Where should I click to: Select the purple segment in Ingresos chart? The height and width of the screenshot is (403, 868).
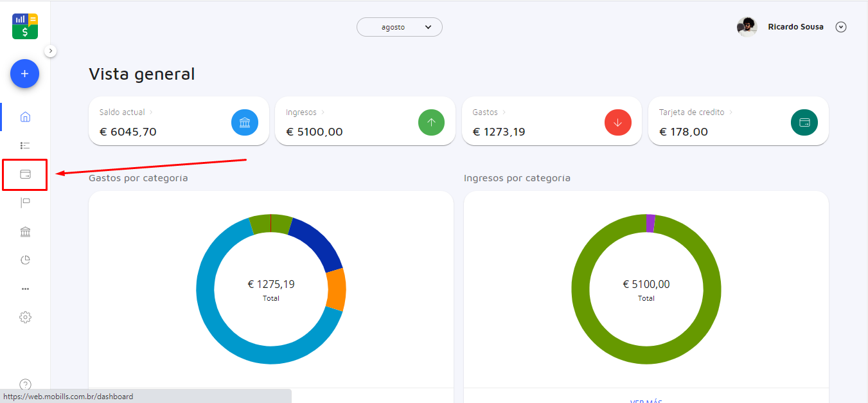point(650,223)
